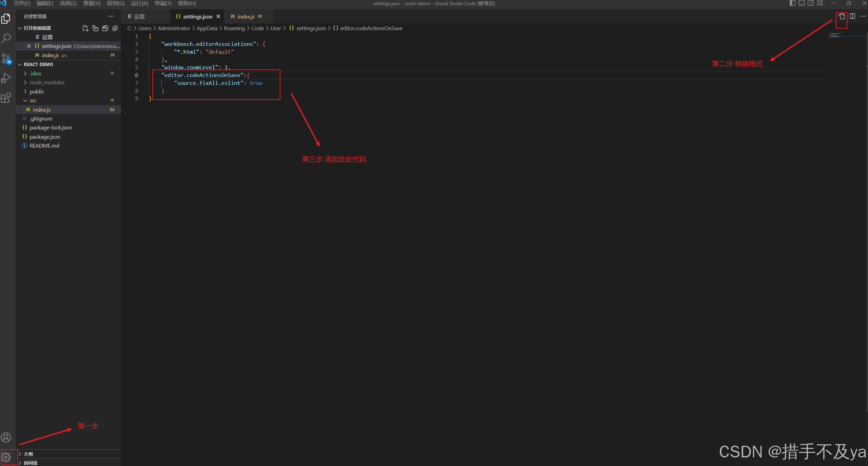Click "source.fixAll.eslint" key on line 7
Screen dimensions: 868x466
(x=209, y=83)
